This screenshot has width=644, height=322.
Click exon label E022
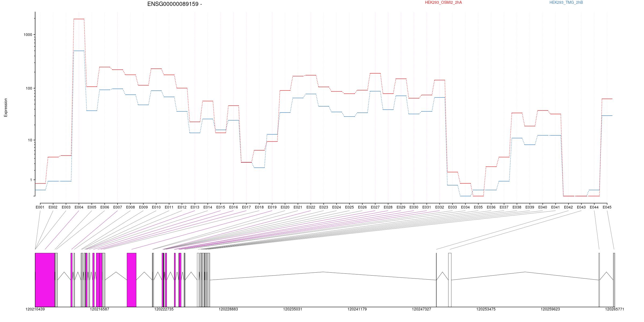311,207
